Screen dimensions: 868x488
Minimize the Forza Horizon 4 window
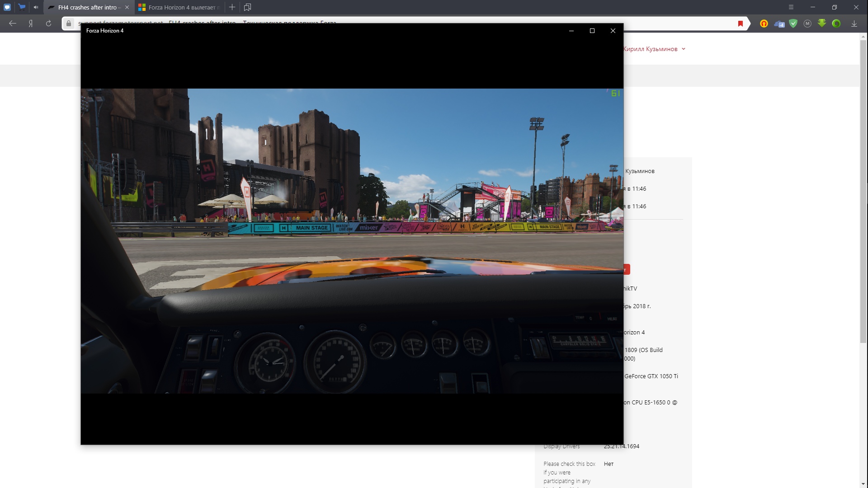571,31
